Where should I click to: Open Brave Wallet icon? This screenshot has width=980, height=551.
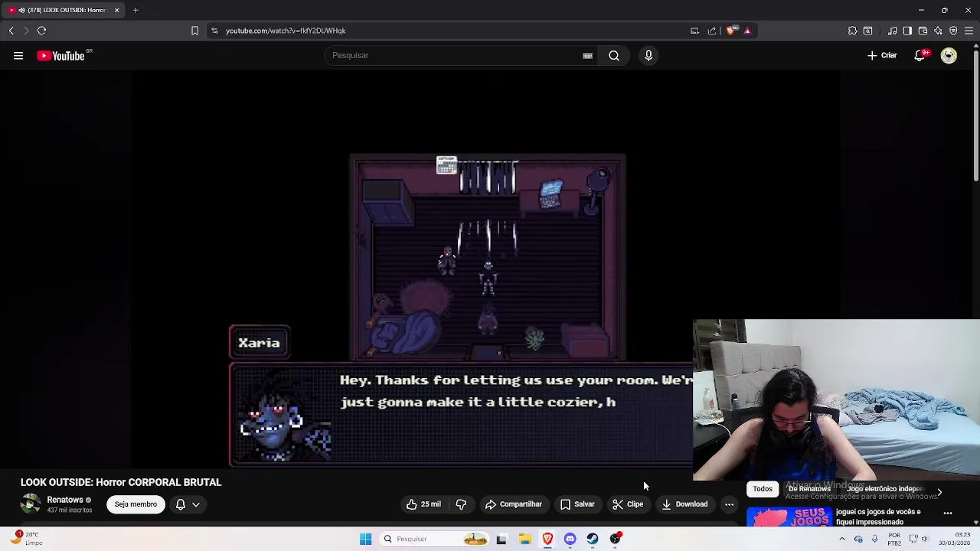[x=923, y=31]
